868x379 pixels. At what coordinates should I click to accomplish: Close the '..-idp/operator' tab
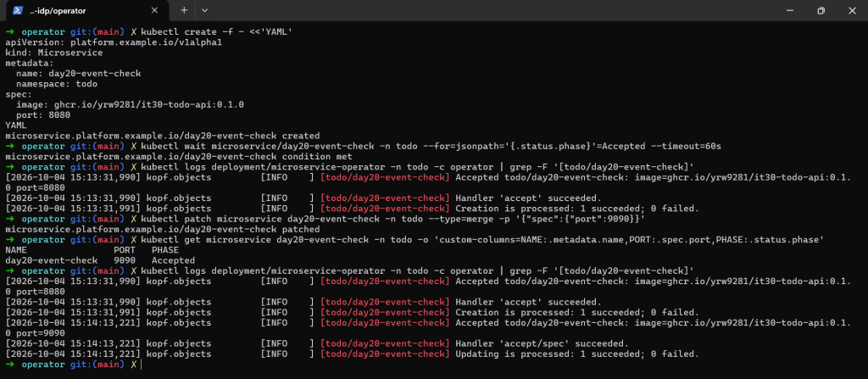[154, 10]
